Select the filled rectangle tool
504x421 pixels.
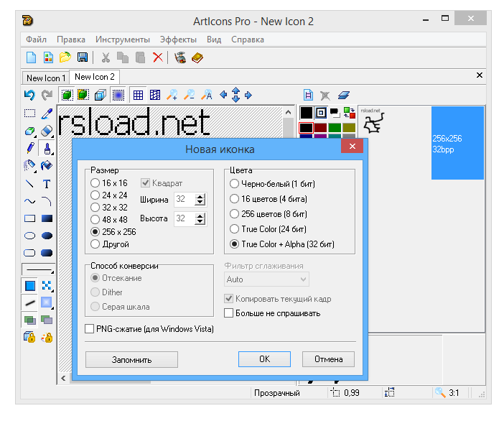[x=47, y=218]
